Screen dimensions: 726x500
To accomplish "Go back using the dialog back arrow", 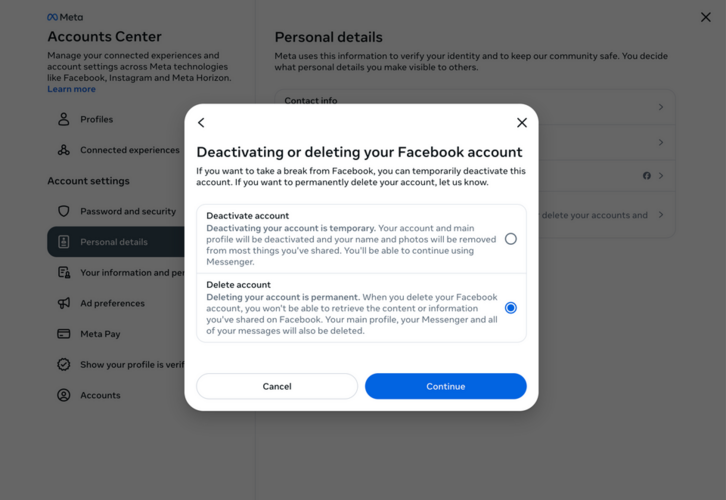I will [201, 123].
